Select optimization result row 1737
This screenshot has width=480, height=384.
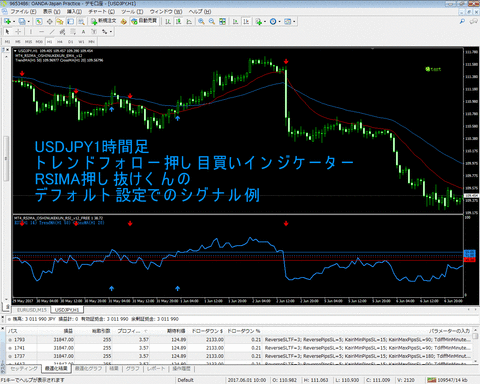point(240,356)
